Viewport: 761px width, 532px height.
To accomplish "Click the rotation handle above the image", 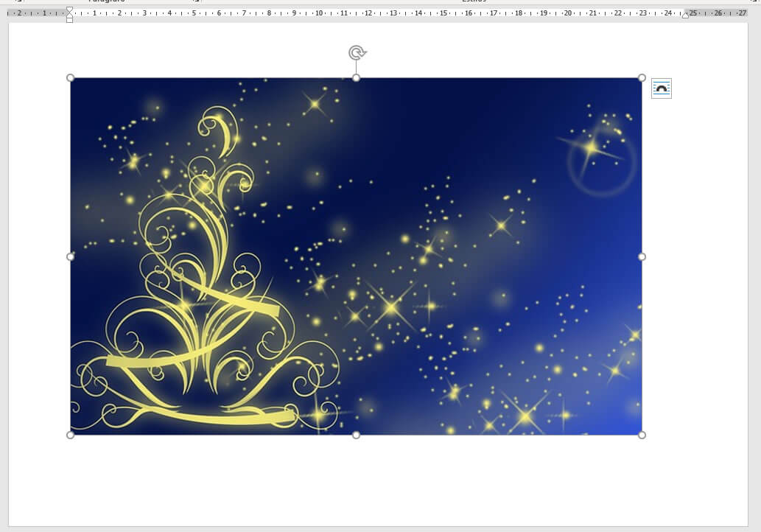I will (x=357, y=52).
